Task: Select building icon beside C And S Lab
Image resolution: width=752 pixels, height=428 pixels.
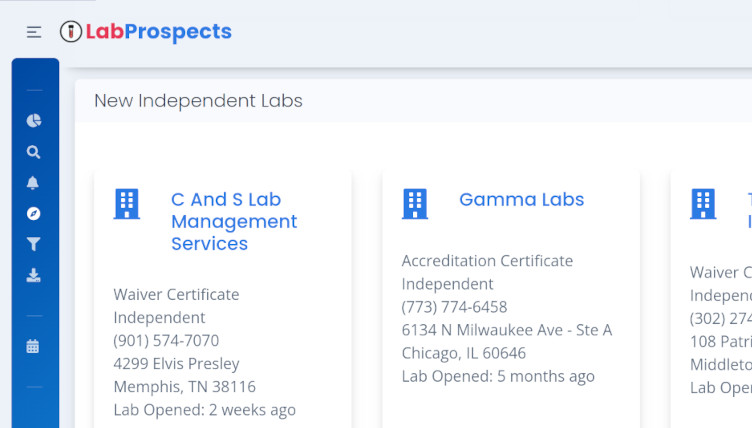Action: coord(127,204)
